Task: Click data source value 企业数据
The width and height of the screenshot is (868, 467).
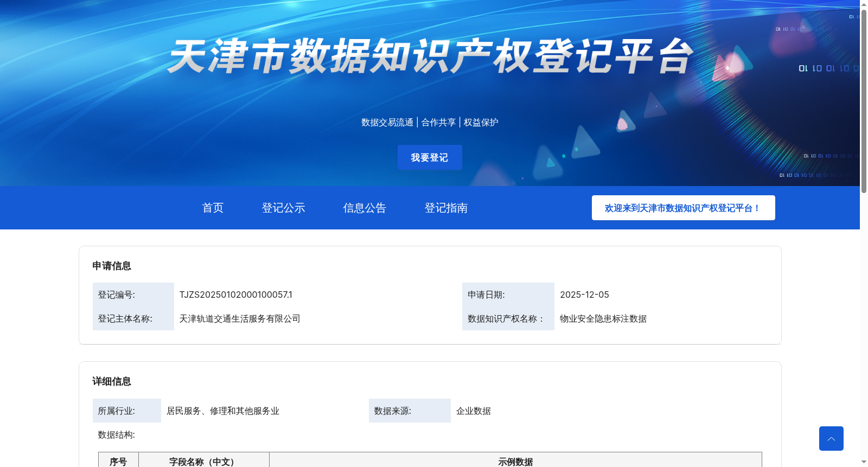Action: [474, 411]
